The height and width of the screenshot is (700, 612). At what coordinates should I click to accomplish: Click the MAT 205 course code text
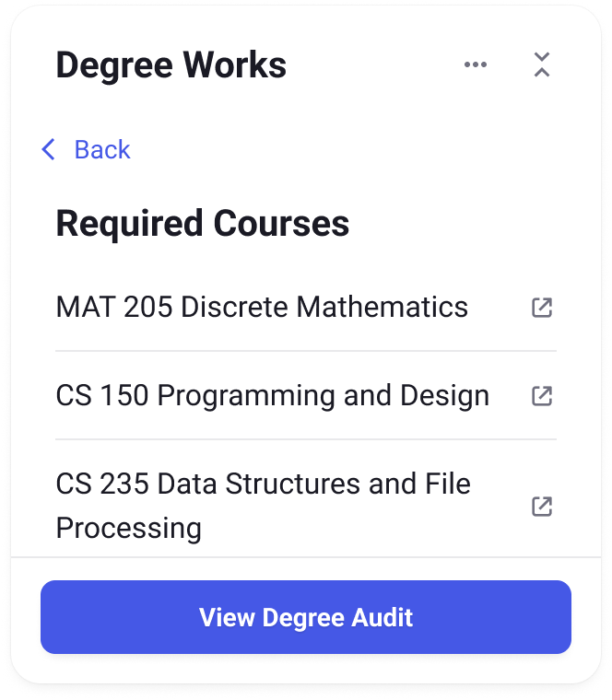[x=114, y=307]
